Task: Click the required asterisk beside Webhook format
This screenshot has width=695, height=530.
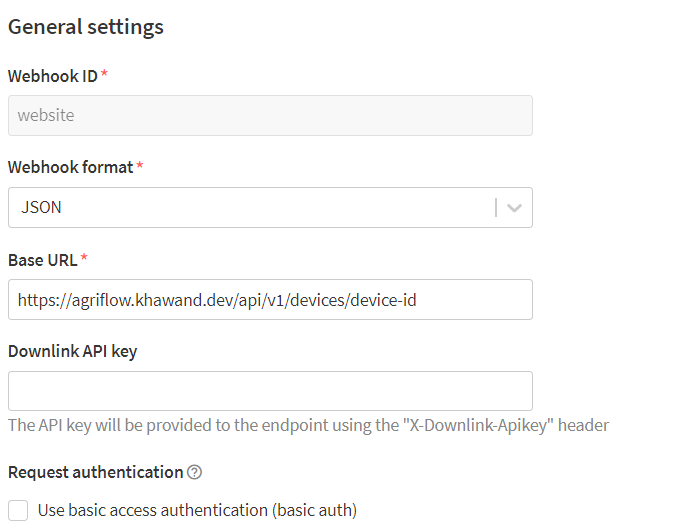Action: tap(140, 167)
